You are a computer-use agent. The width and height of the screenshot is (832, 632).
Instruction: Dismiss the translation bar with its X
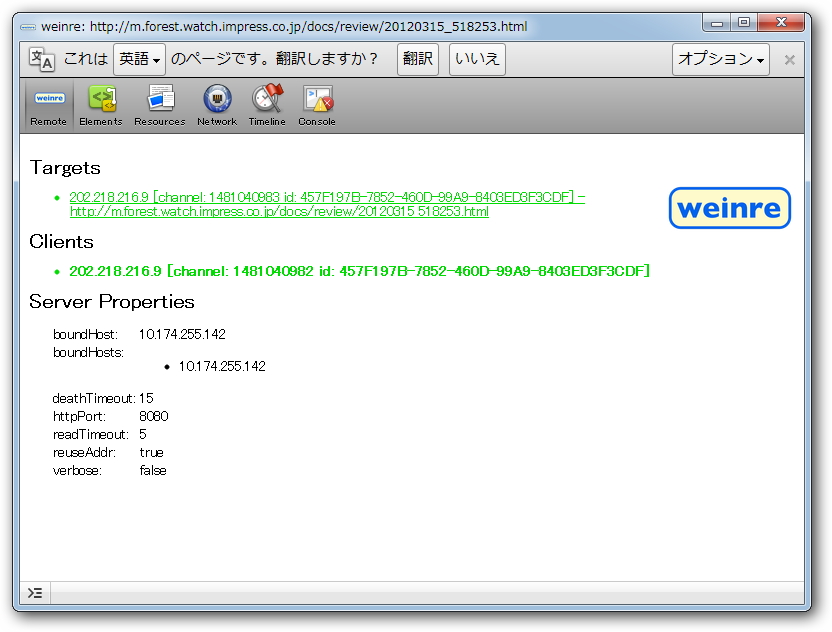click(x=789, y=59)
